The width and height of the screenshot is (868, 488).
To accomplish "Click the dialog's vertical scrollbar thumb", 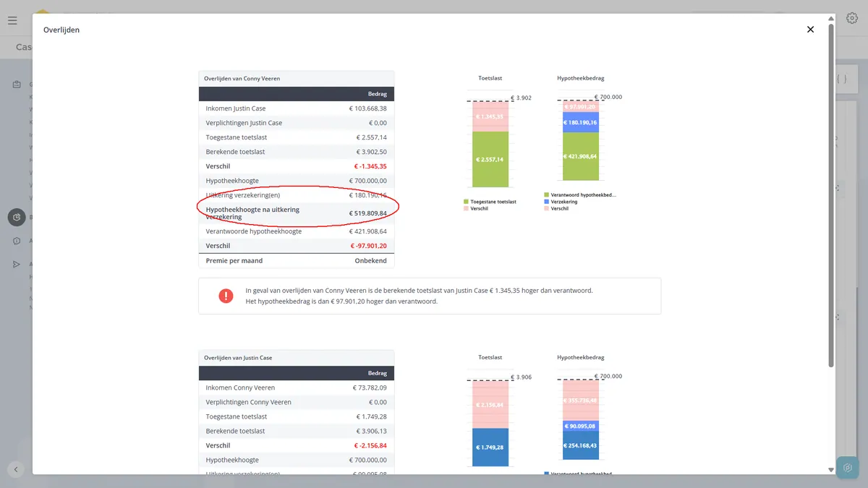I will coord(830,196).
